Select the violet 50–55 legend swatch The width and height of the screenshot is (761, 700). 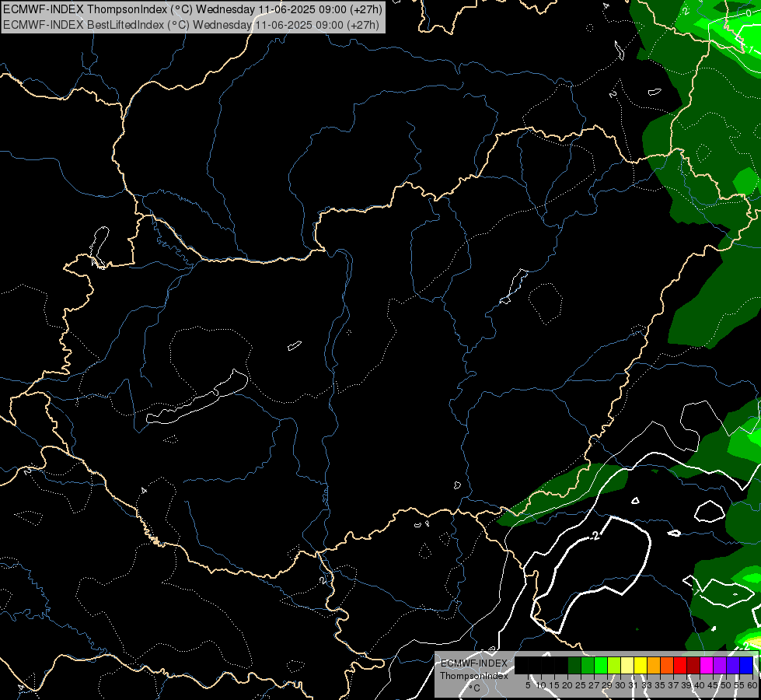pyautogui.click(x=733, y=665)
